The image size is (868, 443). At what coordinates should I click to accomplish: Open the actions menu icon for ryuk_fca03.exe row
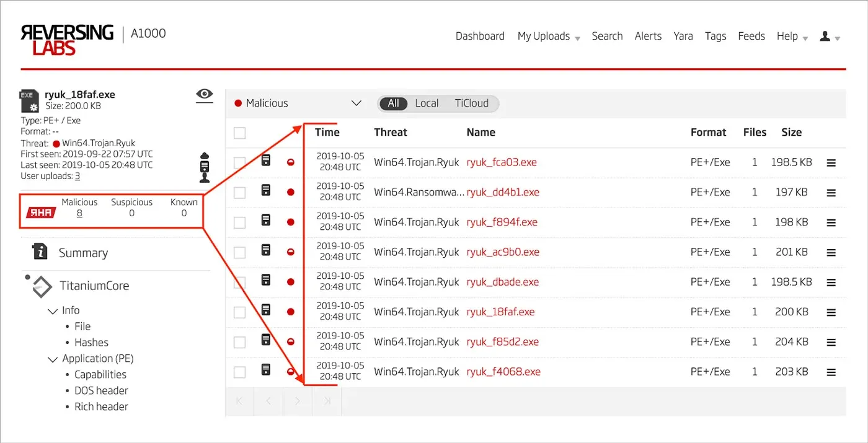click(x=831, y=162)
